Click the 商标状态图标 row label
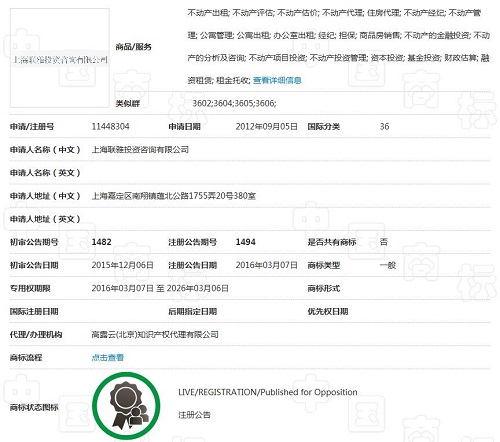This screenshot has width=500, height=442. (34, 407)
